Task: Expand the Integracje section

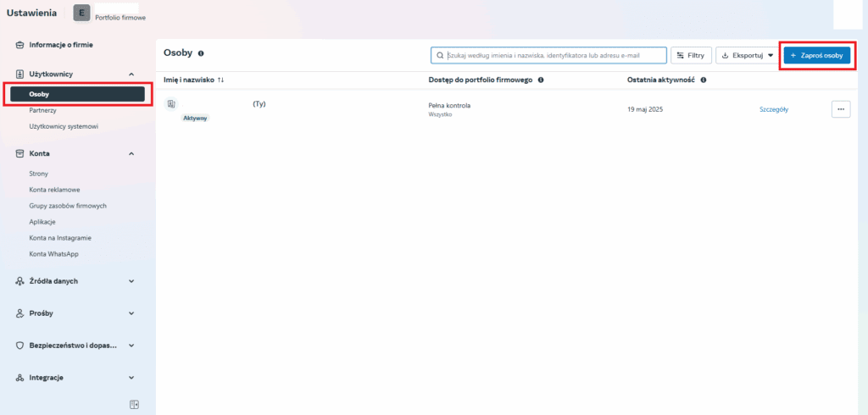Action: click(x=131, y=378)
